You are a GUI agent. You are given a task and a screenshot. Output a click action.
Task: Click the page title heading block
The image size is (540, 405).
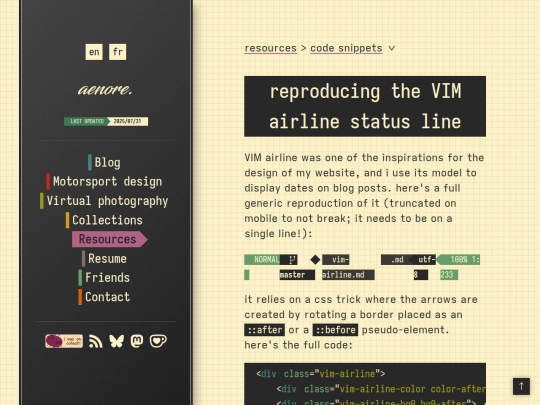tap(365, 106)
